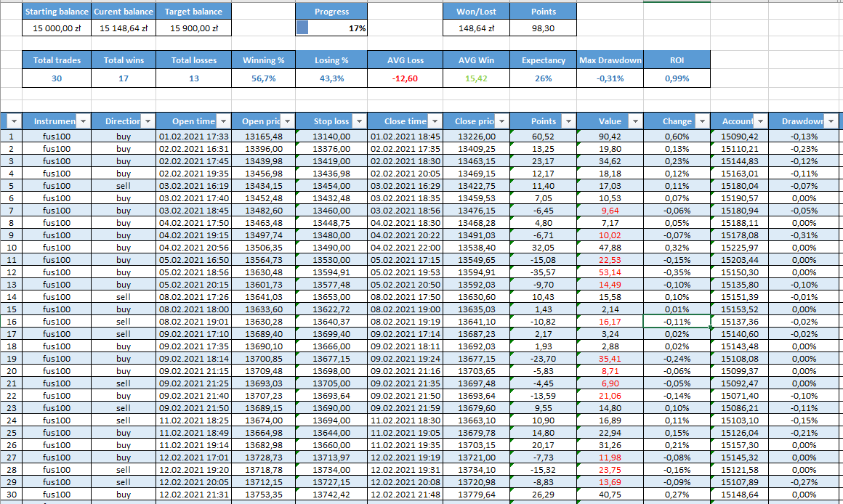This screenshot has width=843, height=504.
Task: Select trade number cell 20
Action: click(x=12, y=371)
